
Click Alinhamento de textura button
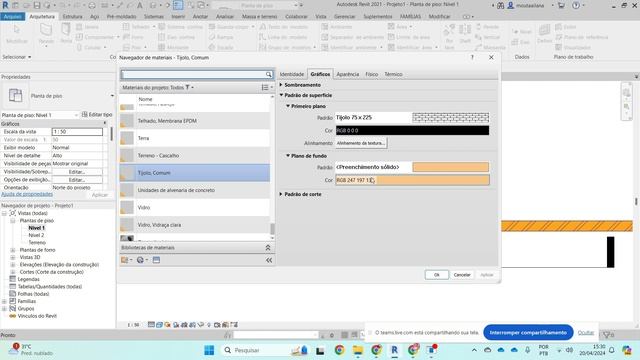(x=361, y=143)
